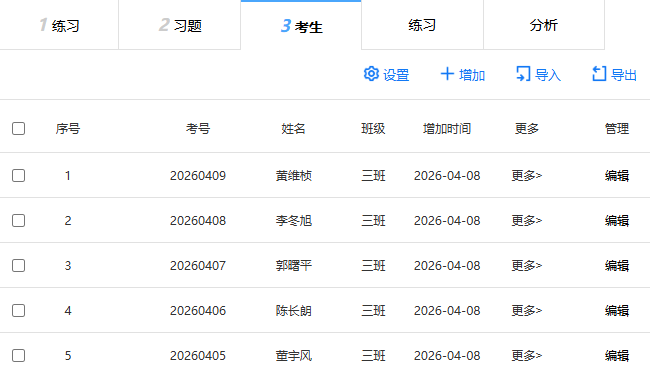Select exam number 20260408
Screen dimensions: 650x374
tap(198, 221)
